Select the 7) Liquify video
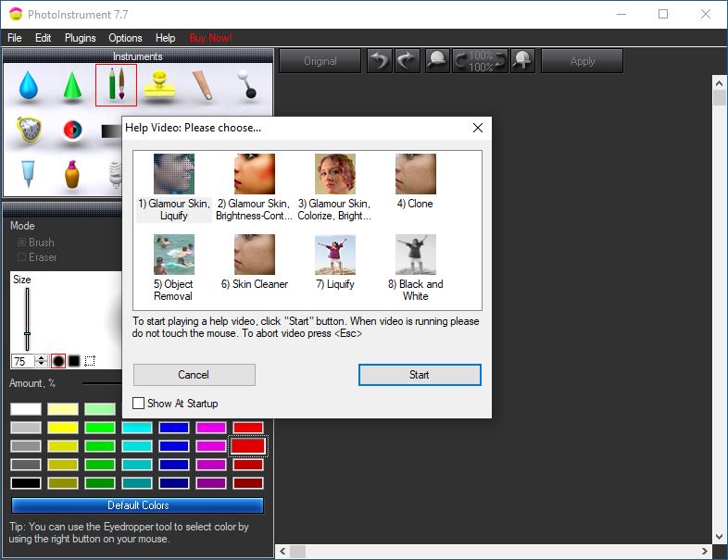Screen dimensions: 728x560 pos(334,263)
